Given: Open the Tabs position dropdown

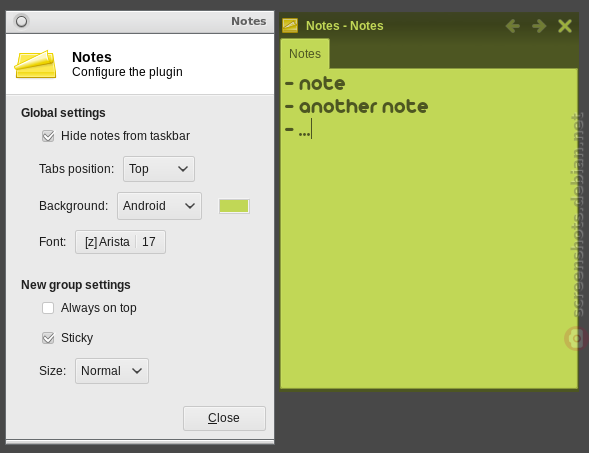Looking at the screenshot, I should click(159, 169).
